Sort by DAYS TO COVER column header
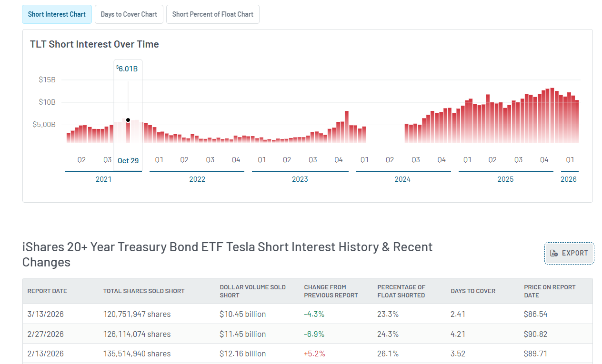602x364 pixels. click(473, 291)
